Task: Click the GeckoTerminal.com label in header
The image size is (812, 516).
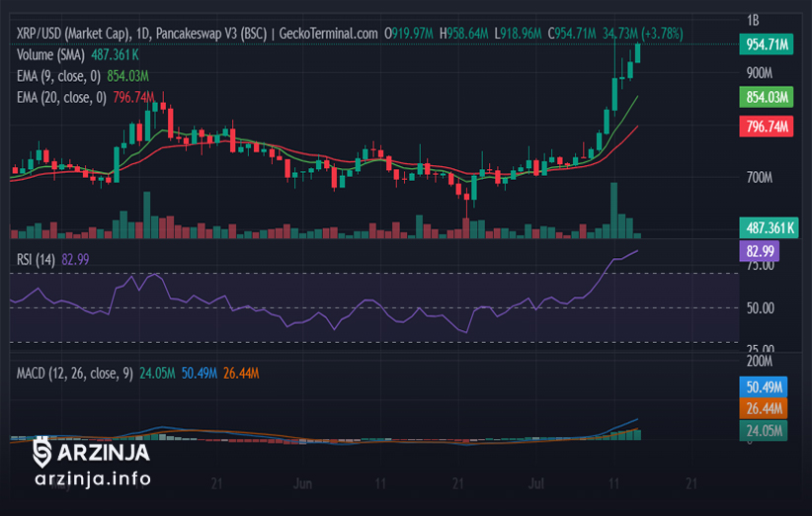Action: [x=328, y=34]
